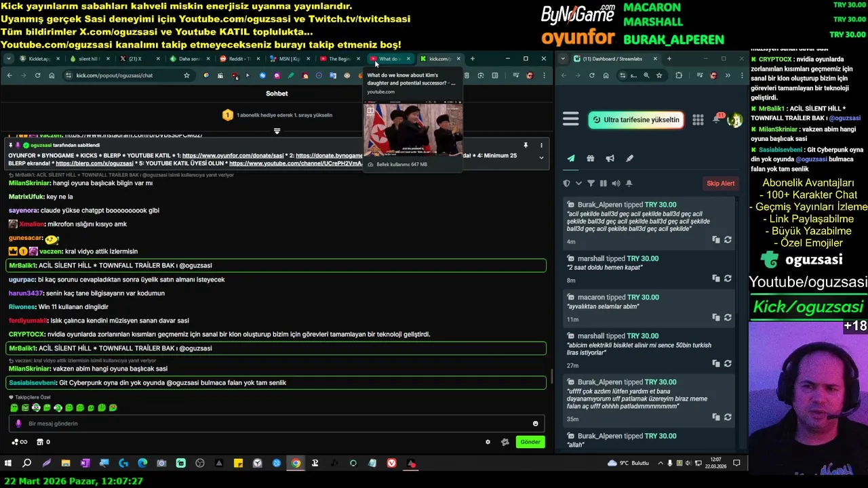This screenshot has width=868, height=488.
Task: Click the 'Bir mesaj gönderin' chat input
Action: point(278,424)
